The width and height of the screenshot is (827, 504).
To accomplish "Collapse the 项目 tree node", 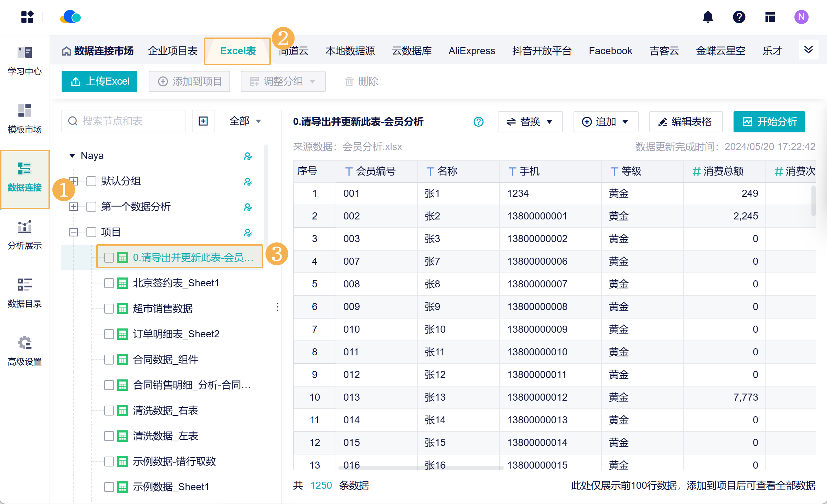I will [x=74, y=232].
